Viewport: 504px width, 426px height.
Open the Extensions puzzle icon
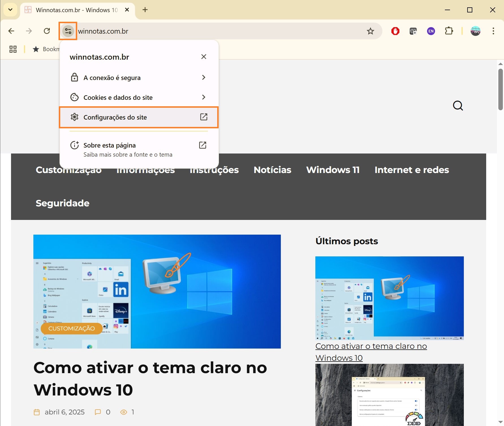coord(449,31)
